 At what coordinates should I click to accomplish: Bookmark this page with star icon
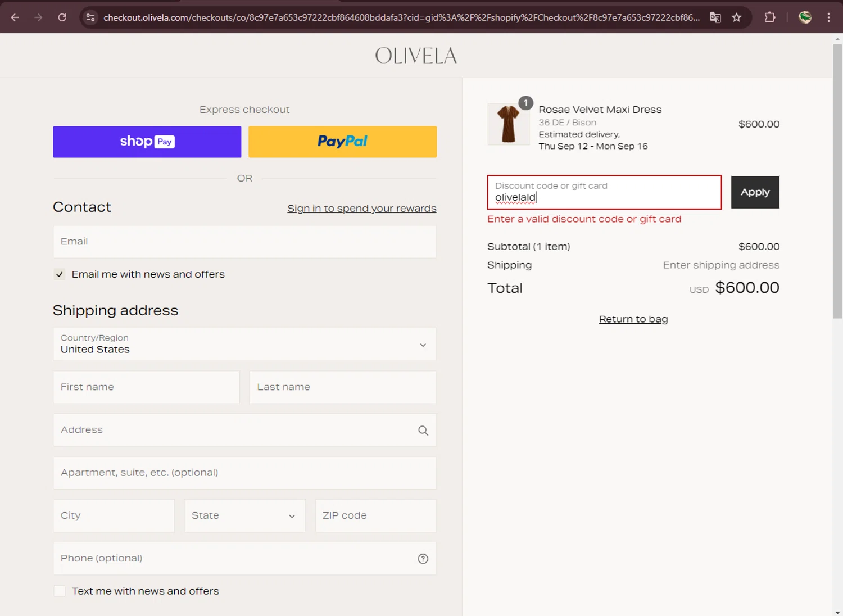tap(737, 17)
